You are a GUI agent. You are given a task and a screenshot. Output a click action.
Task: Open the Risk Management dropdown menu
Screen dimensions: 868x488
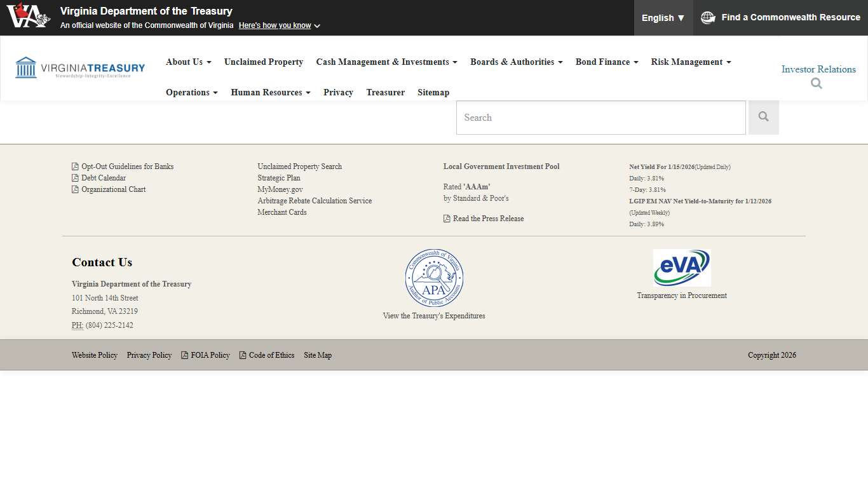pyautogui.click(x=691, y=62)
